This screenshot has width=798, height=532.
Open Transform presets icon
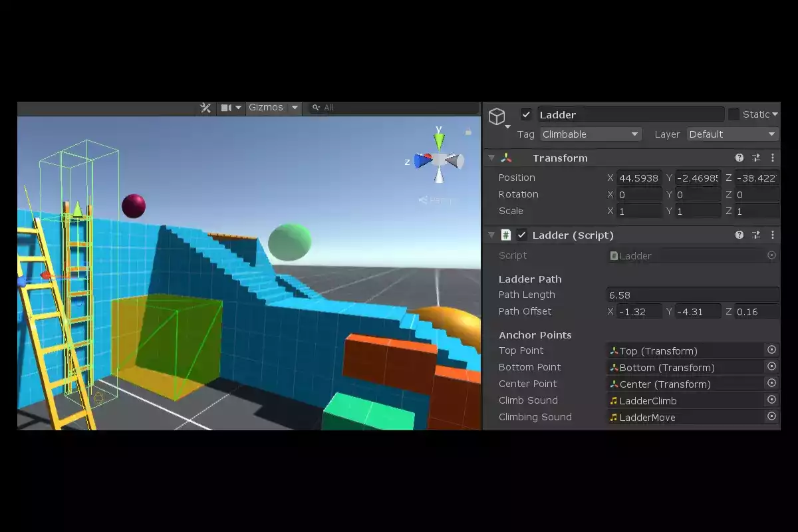click(x=756, y=158)
